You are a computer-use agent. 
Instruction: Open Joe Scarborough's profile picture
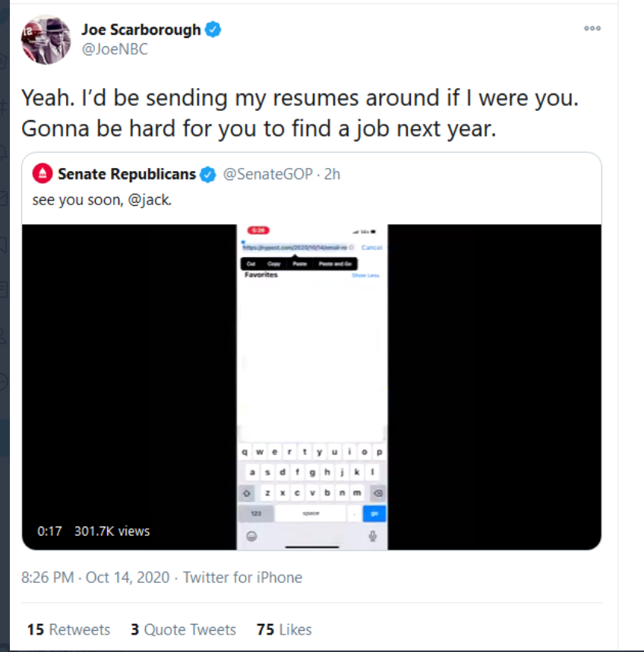pyautogui.click(x=46, y=40)
